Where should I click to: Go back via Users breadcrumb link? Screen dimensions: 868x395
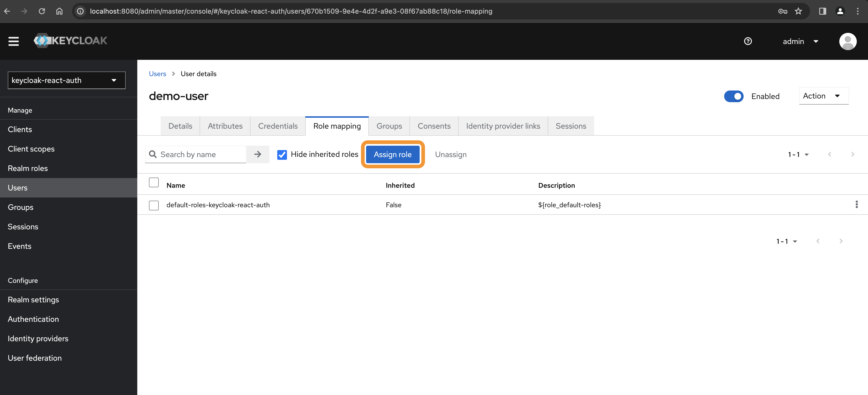(x=157, y=74)
